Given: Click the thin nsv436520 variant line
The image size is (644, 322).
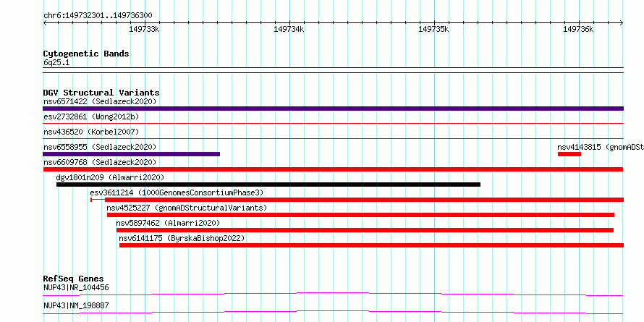Looking at the screenshot, I should point(333,138).
